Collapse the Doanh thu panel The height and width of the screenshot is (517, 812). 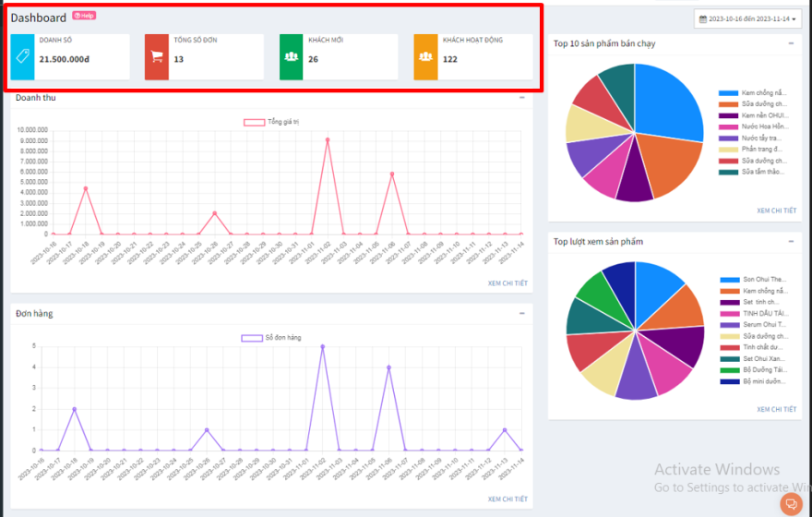[522, 97]
